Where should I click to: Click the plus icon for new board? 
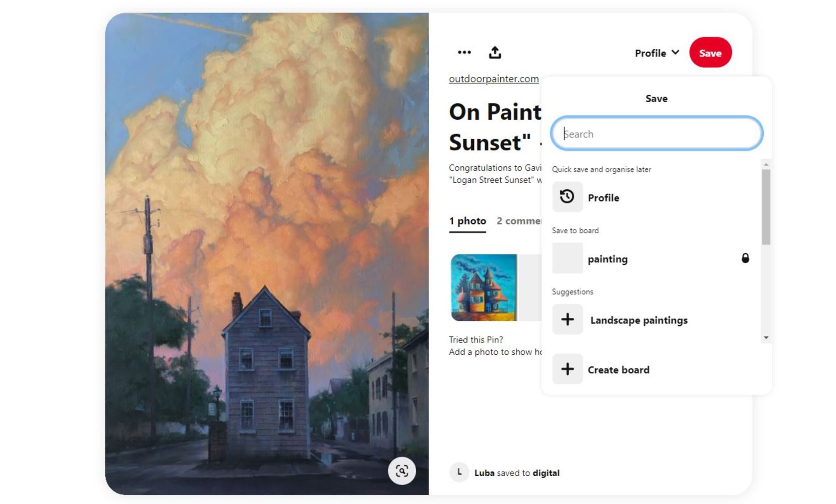(x=567, y=369)
